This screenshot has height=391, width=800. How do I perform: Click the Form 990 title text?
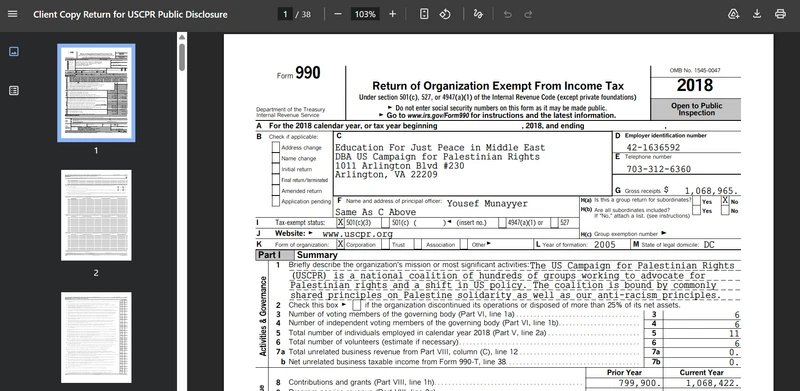click(299, 74)
